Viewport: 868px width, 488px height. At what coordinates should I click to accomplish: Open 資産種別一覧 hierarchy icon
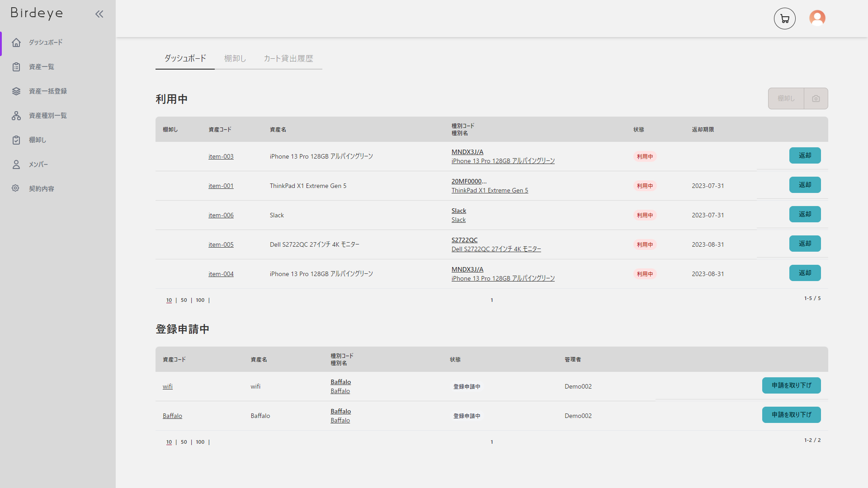pos(16,116)
